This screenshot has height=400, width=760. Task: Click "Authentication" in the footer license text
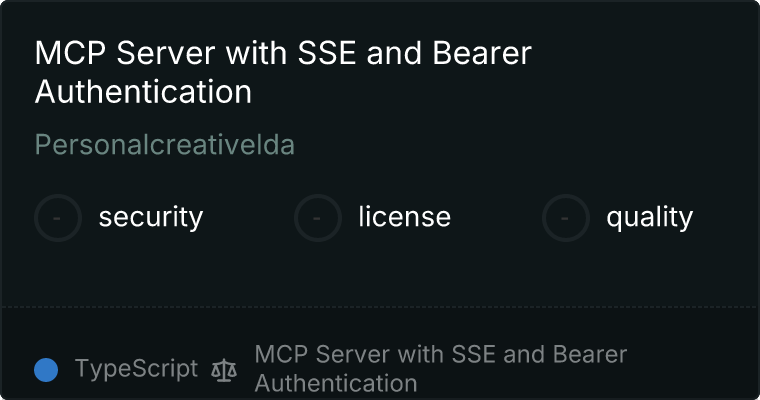click(335, 383)
